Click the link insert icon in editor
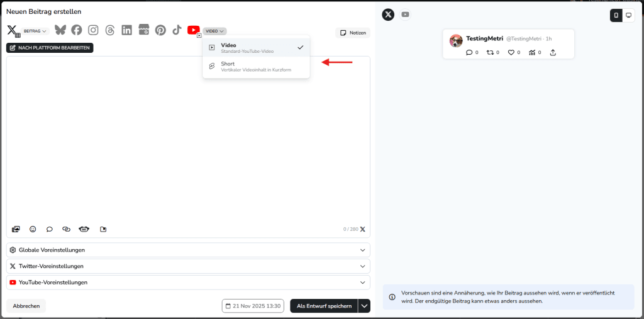The height and width of the screenshot is (319, 644). (x=66, y=229)
